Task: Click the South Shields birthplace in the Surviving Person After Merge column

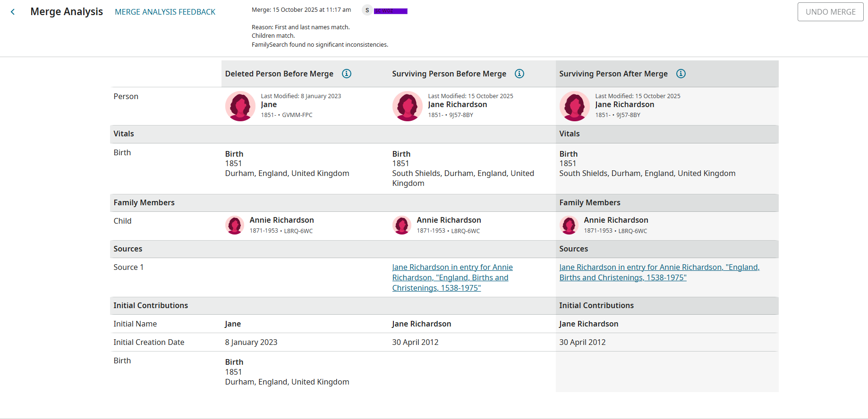Action: tap(647, 174)
